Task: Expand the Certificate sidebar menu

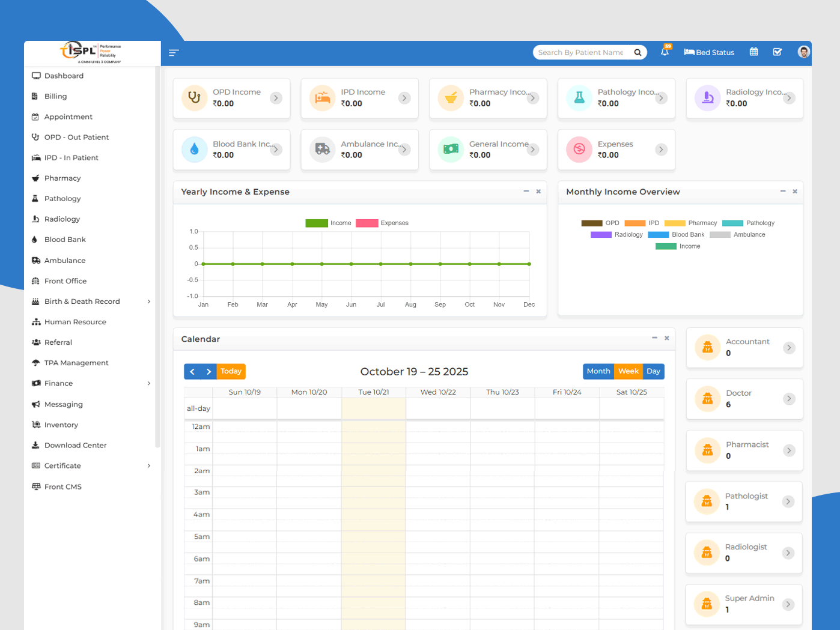Action: tap(90, 465)
